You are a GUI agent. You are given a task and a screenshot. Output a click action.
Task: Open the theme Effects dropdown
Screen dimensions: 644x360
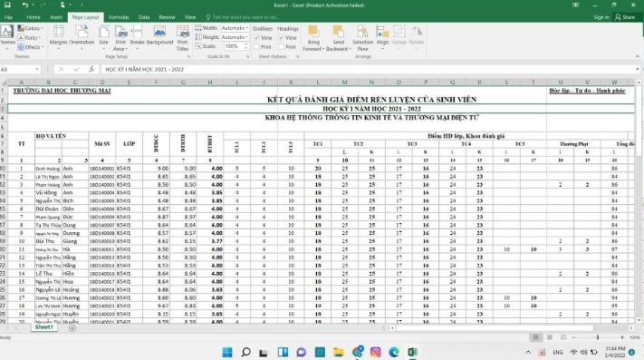(x=31, y=47)
